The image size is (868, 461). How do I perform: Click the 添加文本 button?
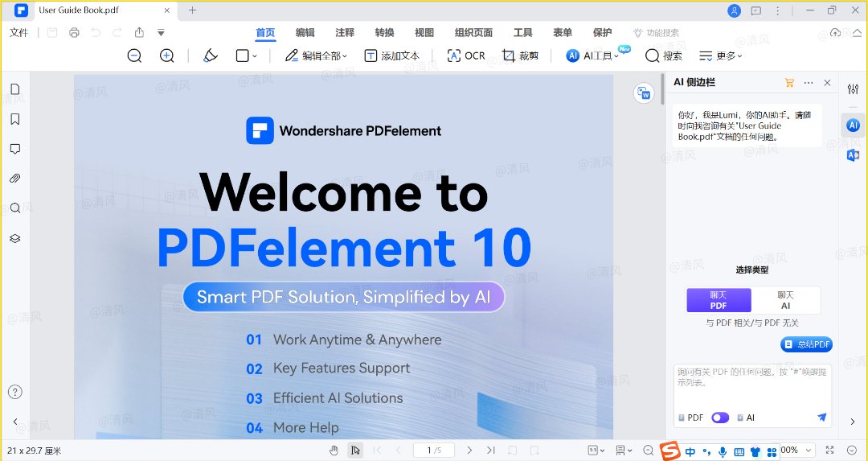pyautogui.click(x=391, y=56)
